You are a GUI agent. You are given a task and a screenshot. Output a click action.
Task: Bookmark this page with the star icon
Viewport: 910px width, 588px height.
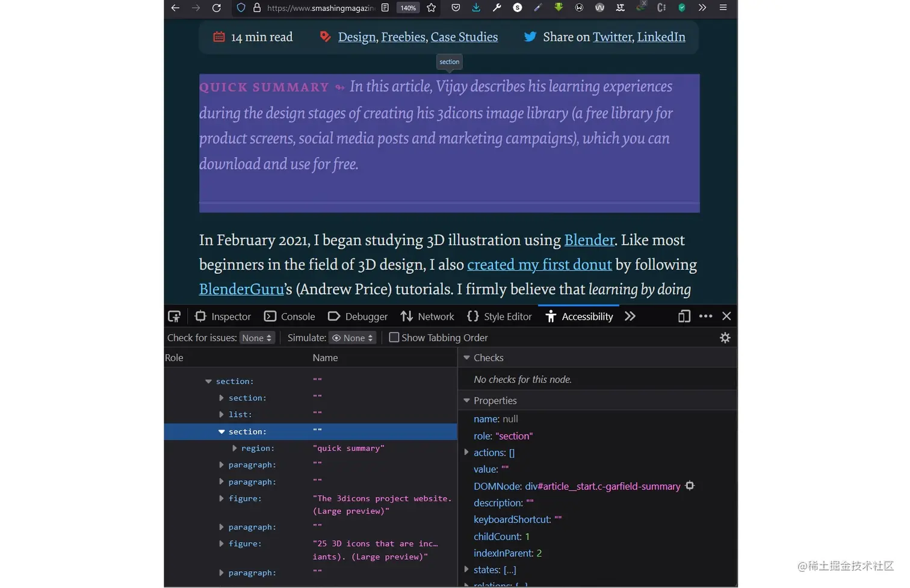[432, 8]
